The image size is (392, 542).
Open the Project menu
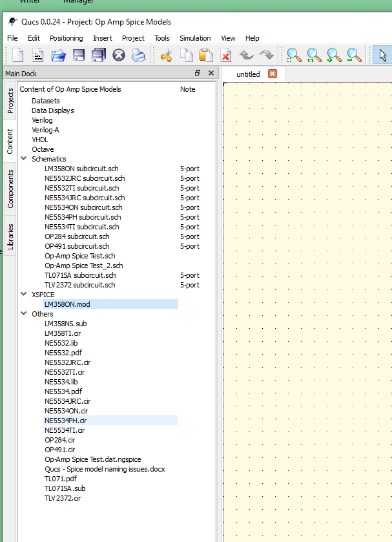tap(133, 38)
